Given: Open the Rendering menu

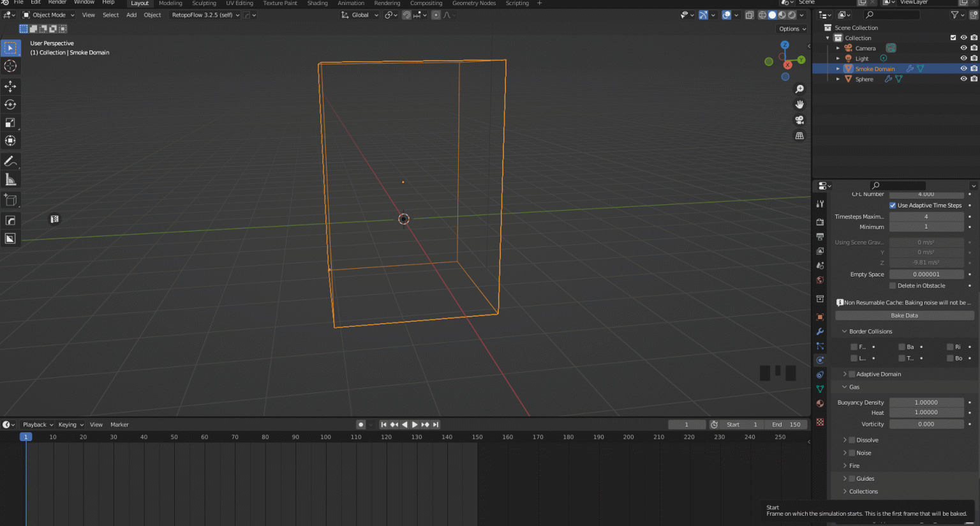Looking at the screenshot, I should point(387,3).
